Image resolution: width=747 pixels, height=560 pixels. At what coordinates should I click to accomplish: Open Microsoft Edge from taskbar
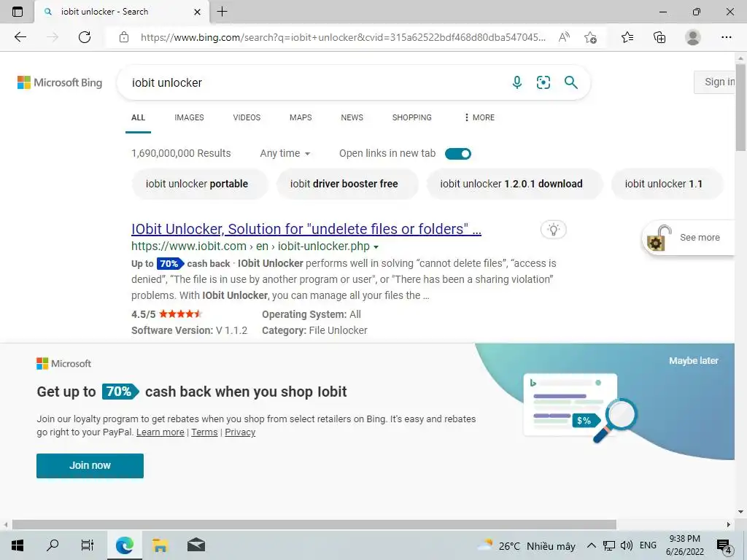124,545
